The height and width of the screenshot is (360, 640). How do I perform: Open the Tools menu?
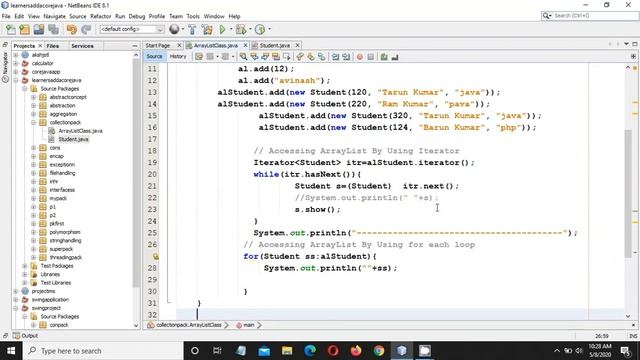click(x=193, y=16)
